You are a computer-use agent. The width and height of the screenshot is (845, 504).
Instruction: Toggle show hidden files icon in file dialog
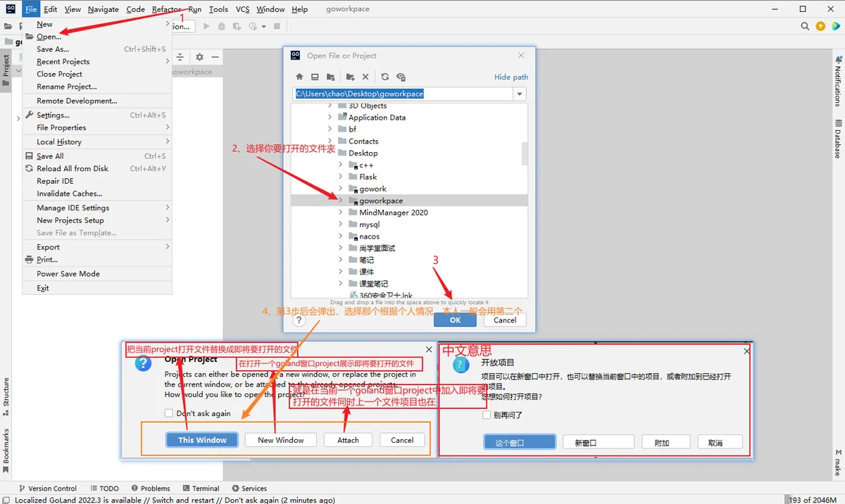[401, 77]
